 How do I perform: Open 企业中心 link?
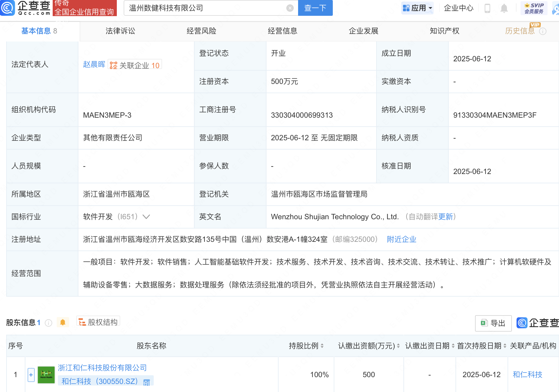tap(459, 8)
